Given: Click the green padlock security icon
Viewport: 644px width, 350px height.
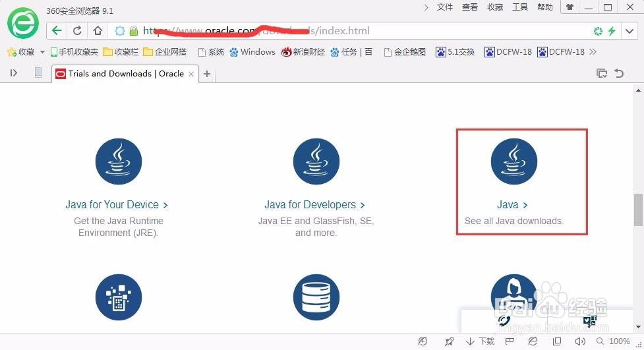Looking at the screenshot, I should tap(134, 31).
